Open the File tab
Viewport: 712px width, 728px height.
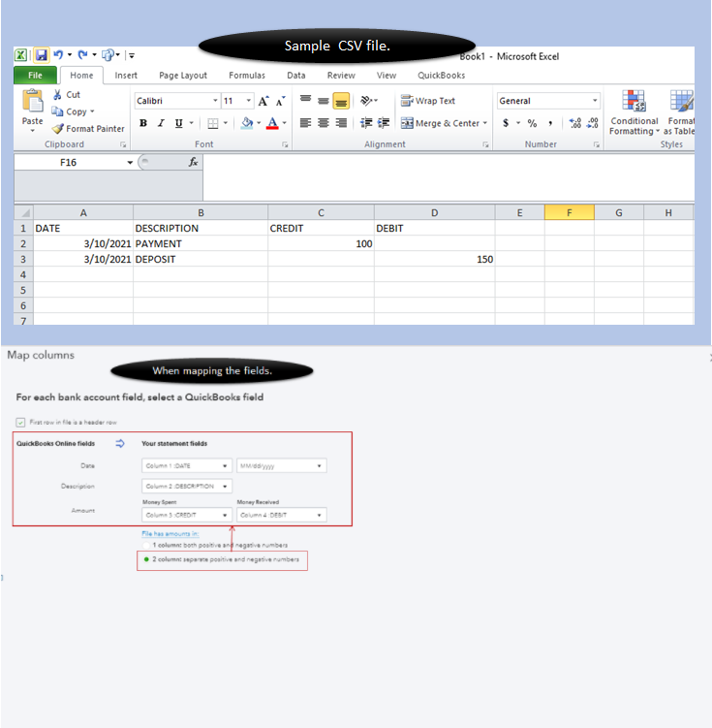pos(35,76)
